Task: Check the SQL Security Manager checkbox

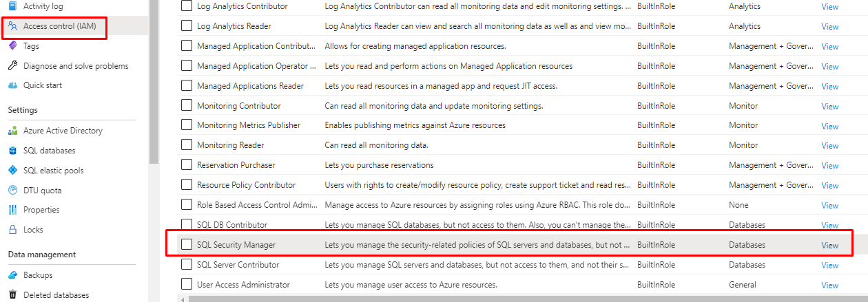Action: point(186,245)
